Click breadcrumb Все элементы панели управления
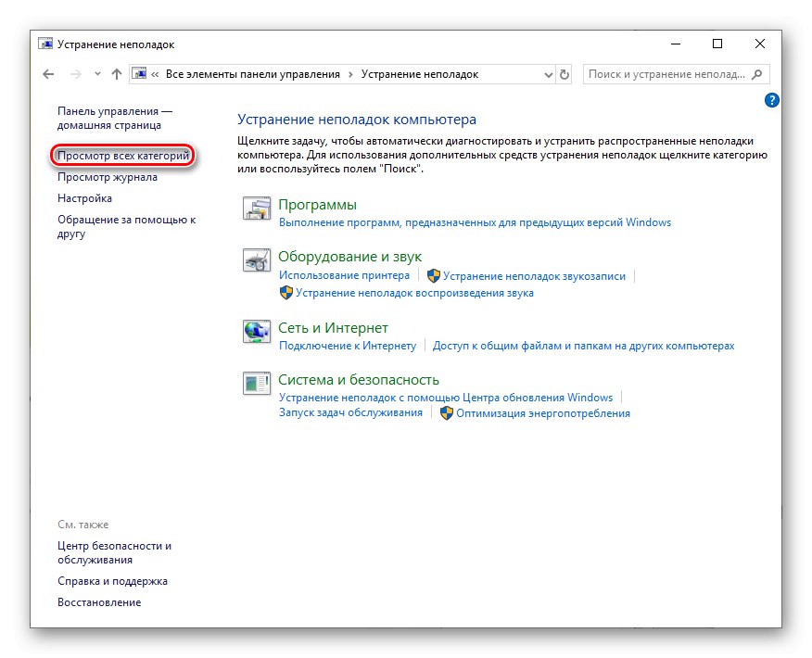812x658 pixels. [253, 74]
